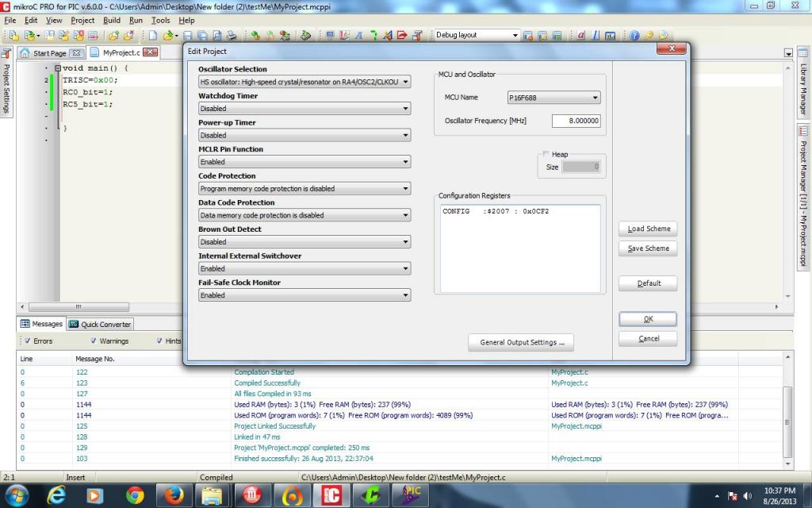Open Oscillator Selection dropdown
The image size is (812, 508).
tap(304, 82)
